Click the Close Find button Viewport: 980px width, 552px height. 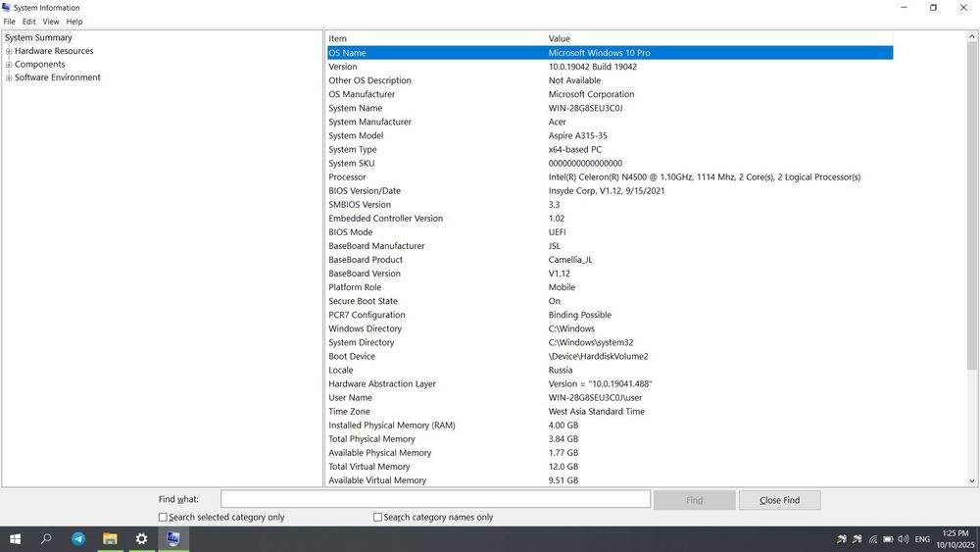tap(779, 500)
